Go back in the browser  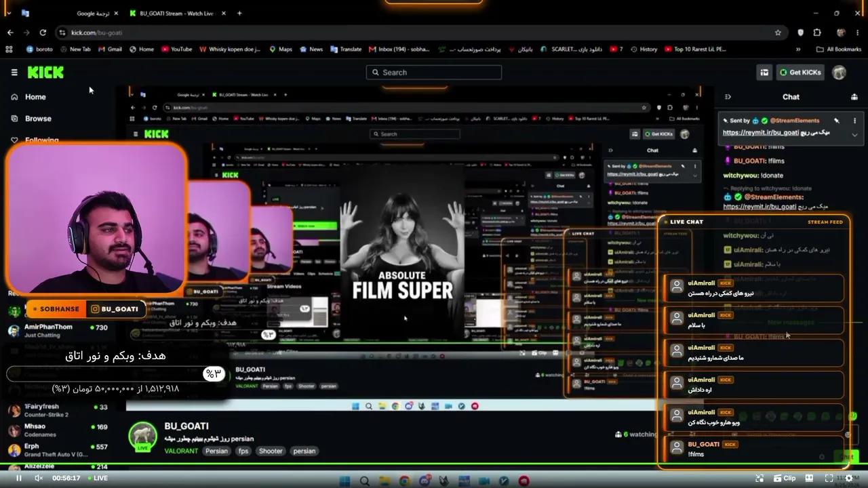point(10,32)
